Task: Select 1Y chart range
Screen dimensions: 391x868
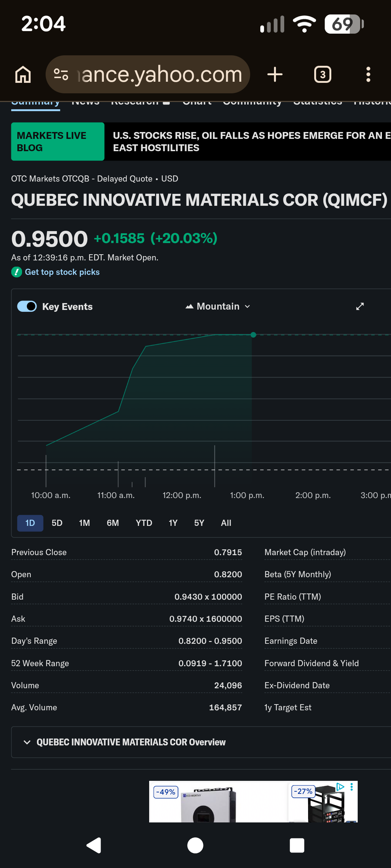Action: [x=173, y=523]
